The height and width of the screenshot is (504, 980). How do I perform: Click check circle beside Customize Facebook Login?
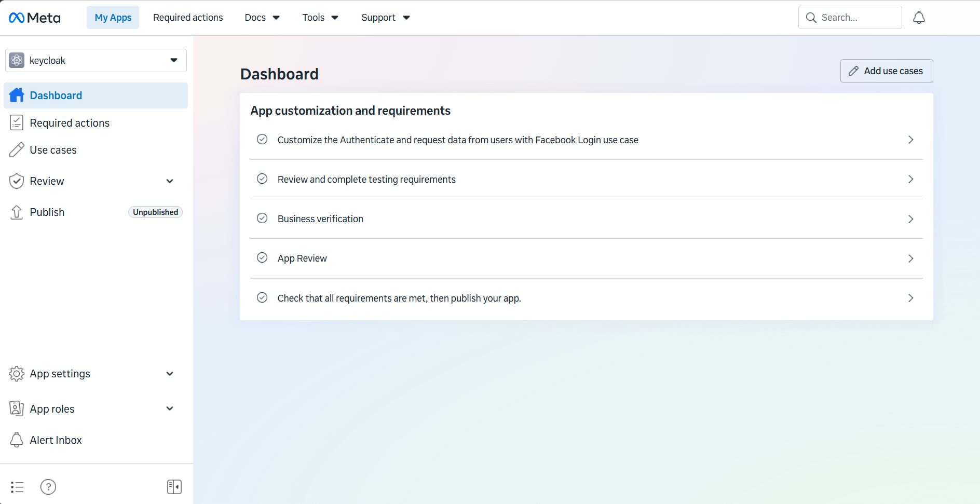(x=262, y=139)
